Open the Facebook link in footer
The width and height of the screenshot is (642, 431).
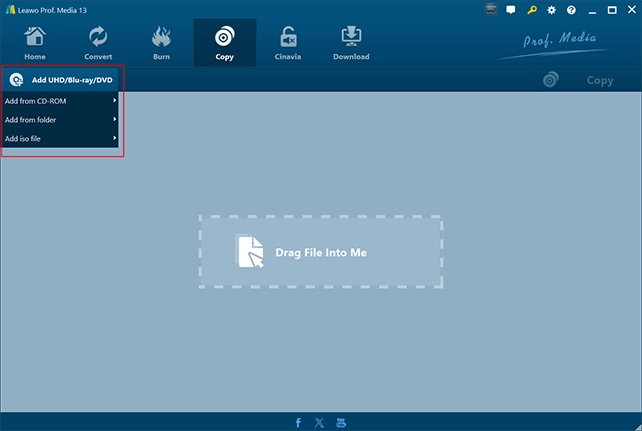coord(298,422)
